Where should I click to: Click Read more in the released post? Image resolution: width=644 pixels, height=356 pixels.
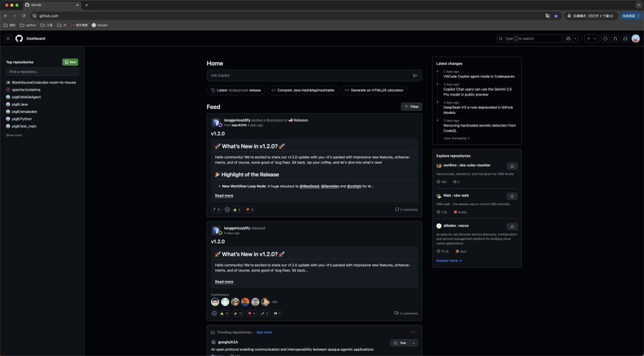point(224,282)
